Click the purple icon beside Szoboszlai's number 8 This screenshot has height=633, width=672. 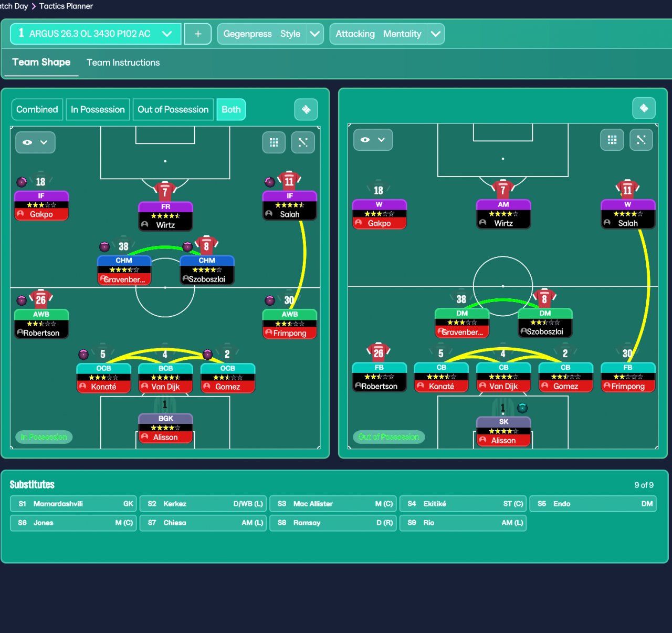click(187, 247)
